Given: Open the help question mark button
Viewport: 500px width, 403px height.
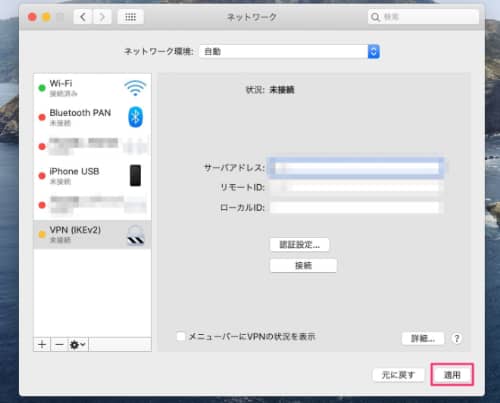Looking at the screenshot, I should click(x=457, y=338).
